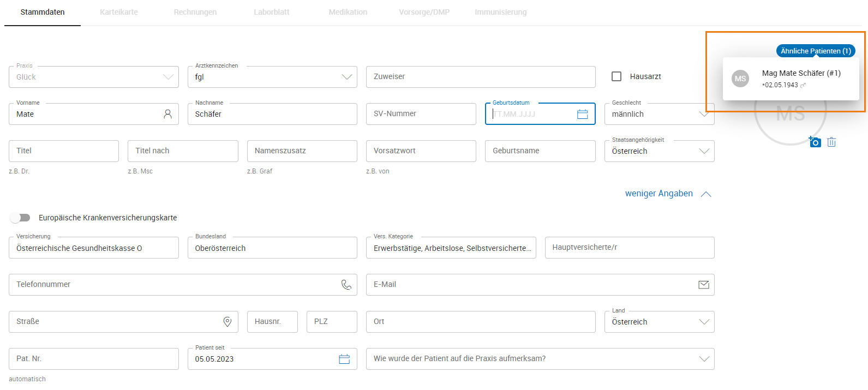The width and height of the screenshot is (868, 390).
Task: Expand the Land dropdown
Action: coord(704,322)
